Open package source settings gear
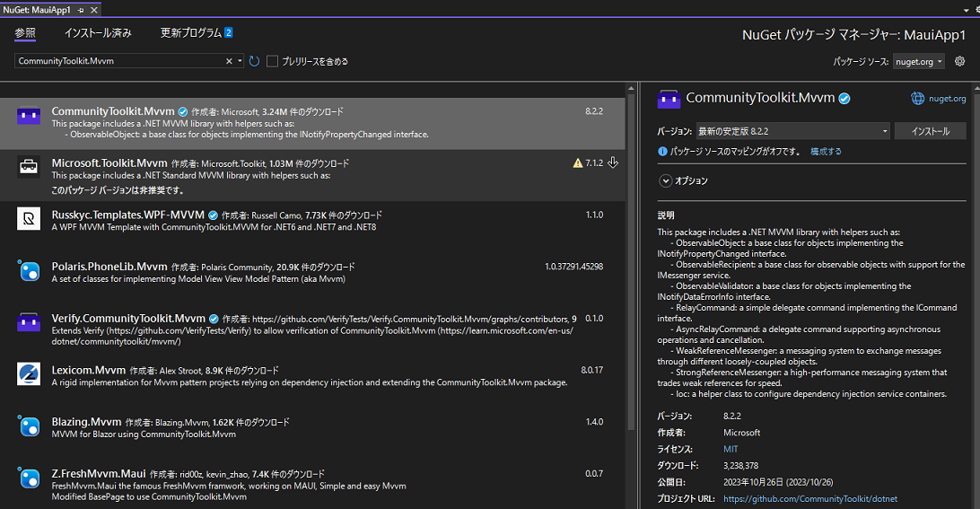 960,61
